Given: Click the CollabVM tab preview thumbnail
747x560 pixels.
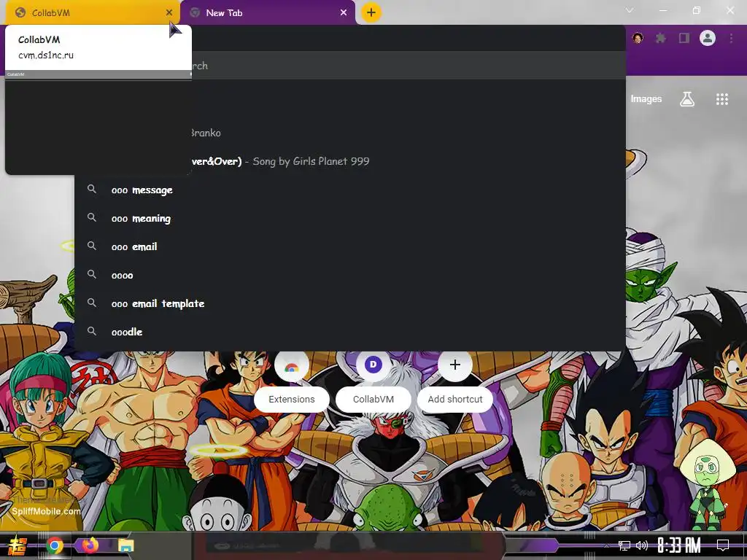Looking at the screenshot, I should [98, 122].
